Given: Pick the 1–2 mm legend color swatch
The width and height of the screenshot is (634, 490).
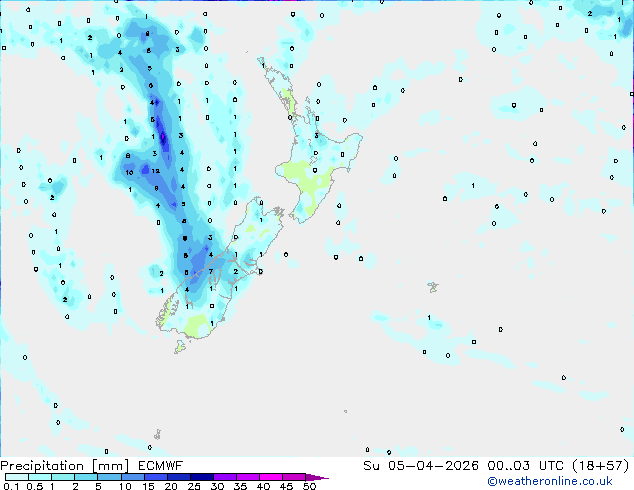Looking at the screenshot, I should [63, 477].
